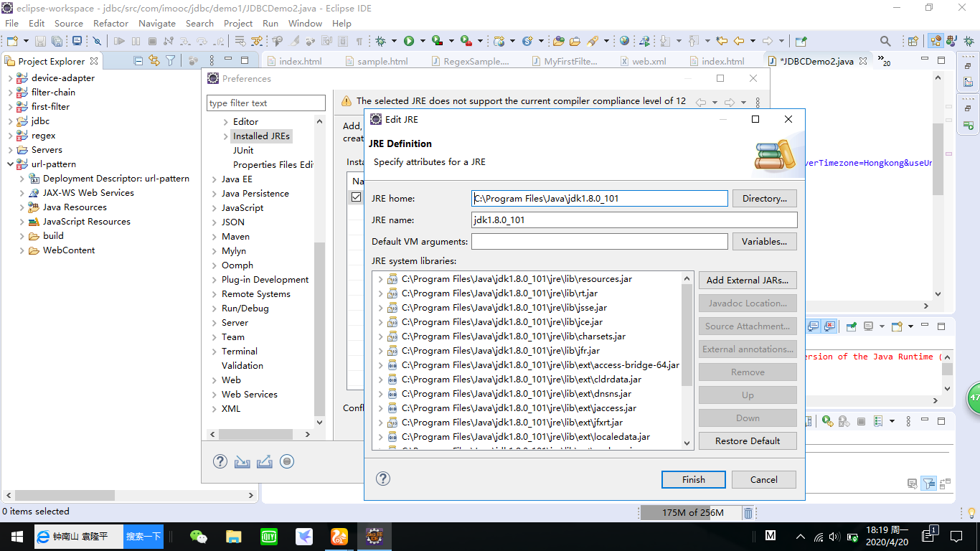Screen dimensions: 980x551
Task: Click the JRE name input field
Action: 634,220
